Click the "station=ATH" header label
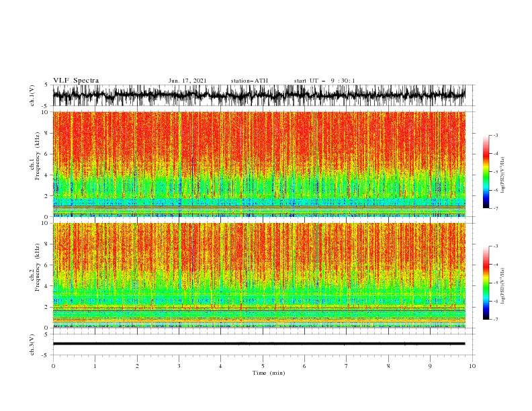 [249, 81]
